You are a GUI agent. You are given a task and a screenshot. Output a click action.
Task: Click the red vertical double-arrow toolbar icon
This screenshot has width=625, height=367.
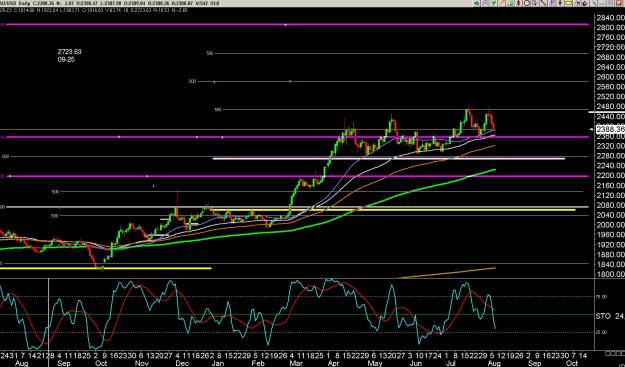click(x=518, y=3)
